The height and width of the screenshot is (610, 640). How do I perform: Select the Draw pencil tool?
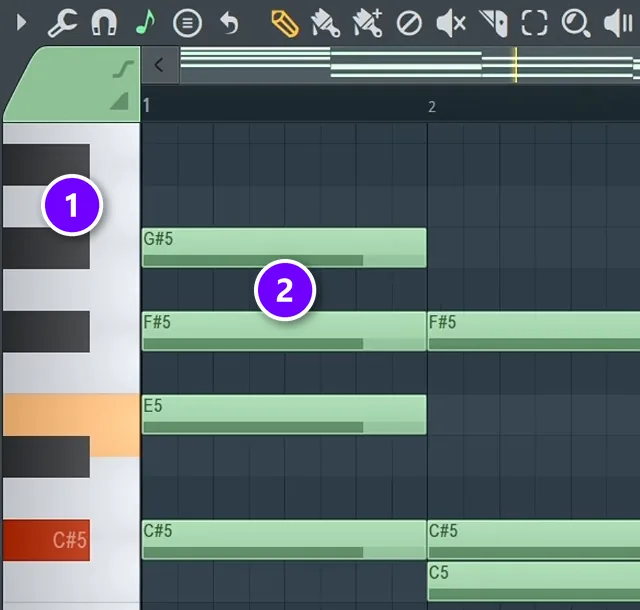coord(285,24)
